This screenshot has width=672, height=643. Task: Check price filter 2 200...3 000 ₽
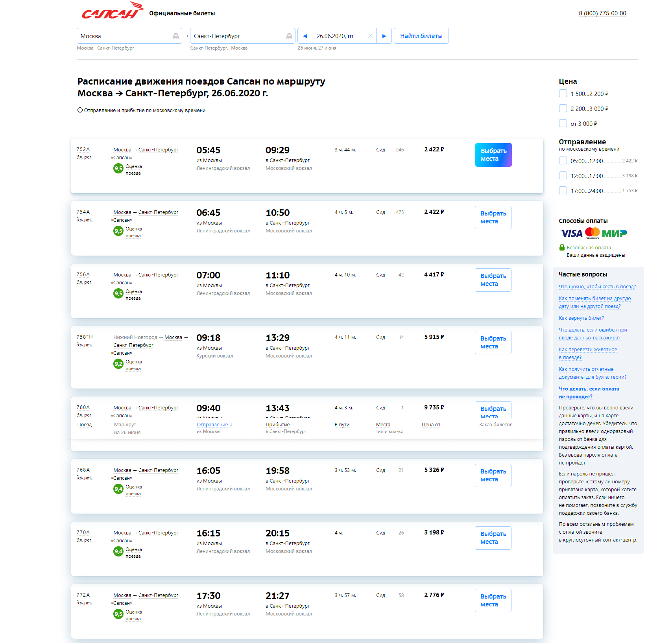tap(563, 108)
